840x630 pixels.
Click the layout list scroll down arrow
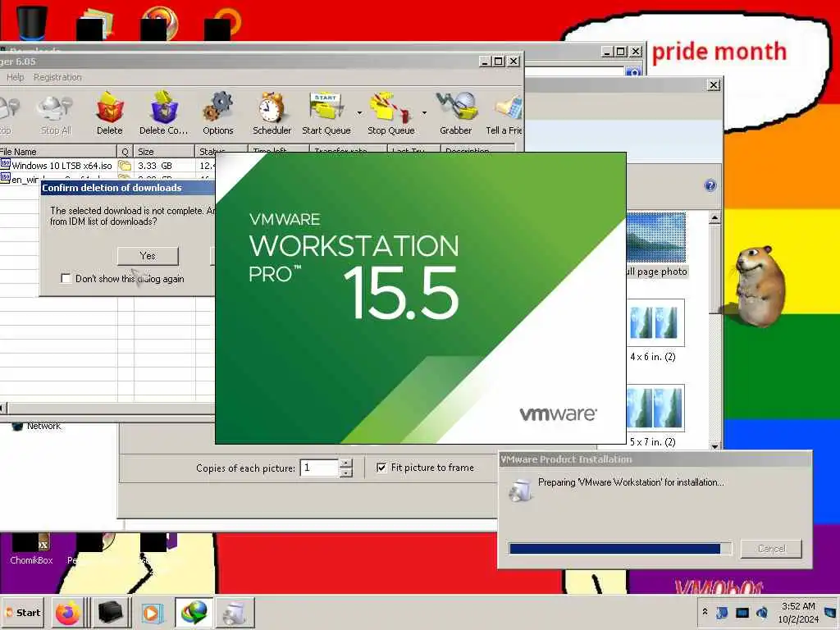click(x=714, y=445)
